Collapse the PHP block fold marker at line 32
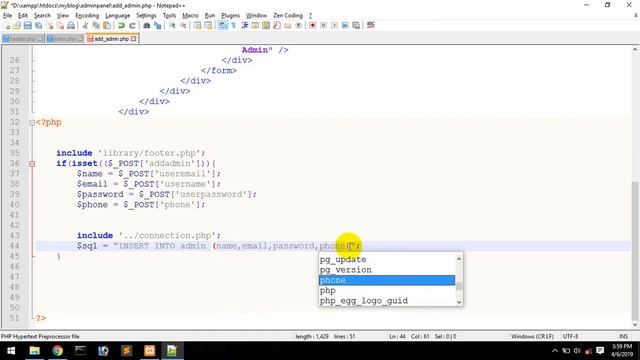640x360 pixels. click(x=32, y=122)
